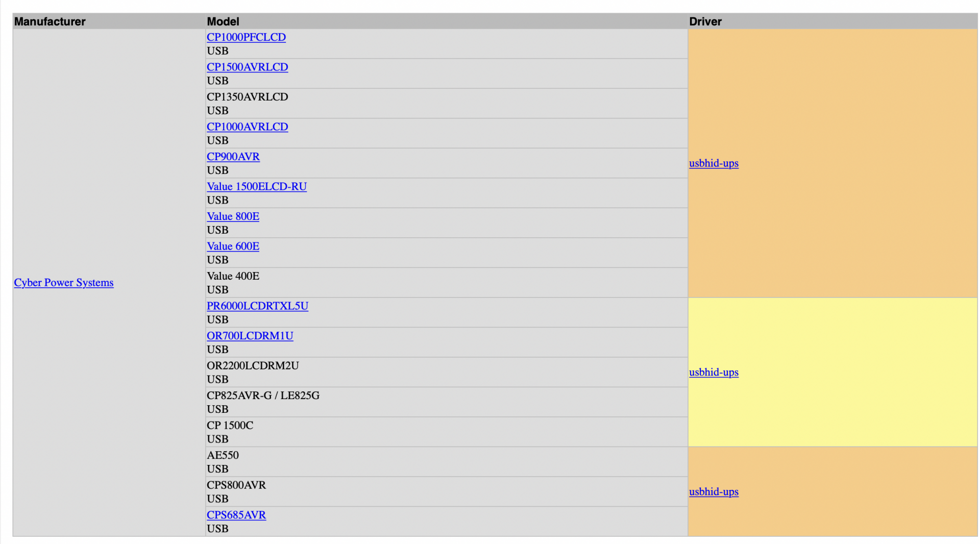
Task: Click USB text under AE550
Action: coord(217,469)
